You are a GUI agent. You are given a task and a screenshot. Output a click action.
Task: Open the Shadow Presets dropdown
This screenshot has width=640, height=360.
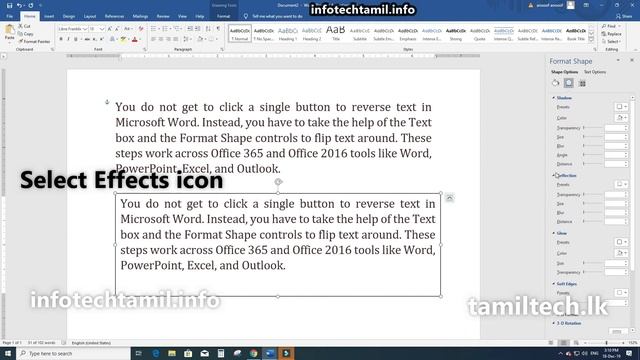point(621,107)
